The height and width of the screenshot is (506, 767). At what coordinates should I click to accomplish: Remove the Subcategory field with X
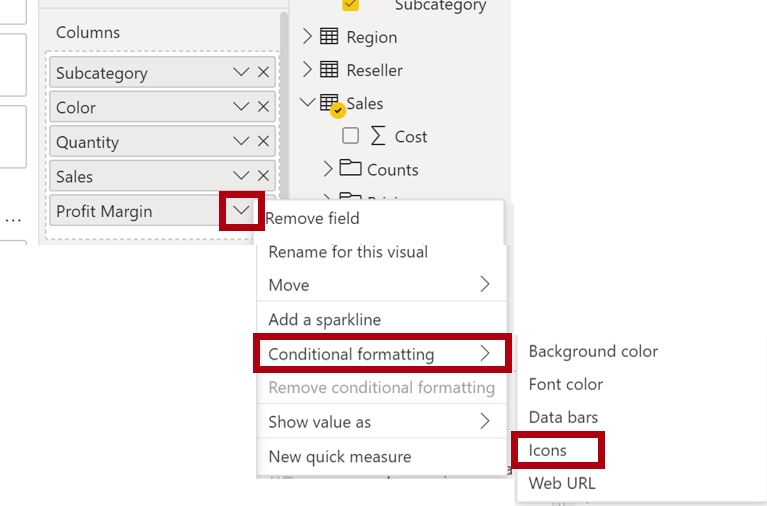pos(263,72)
